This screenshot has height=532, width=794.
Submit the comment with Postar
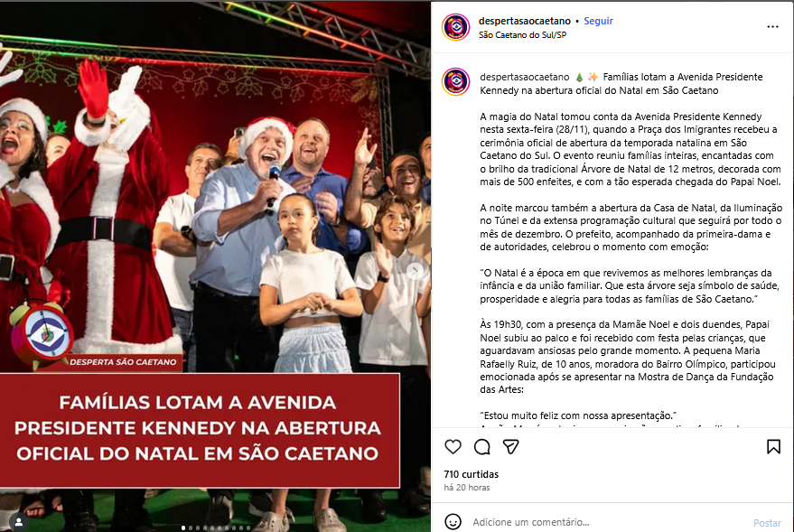click(767, 523)
